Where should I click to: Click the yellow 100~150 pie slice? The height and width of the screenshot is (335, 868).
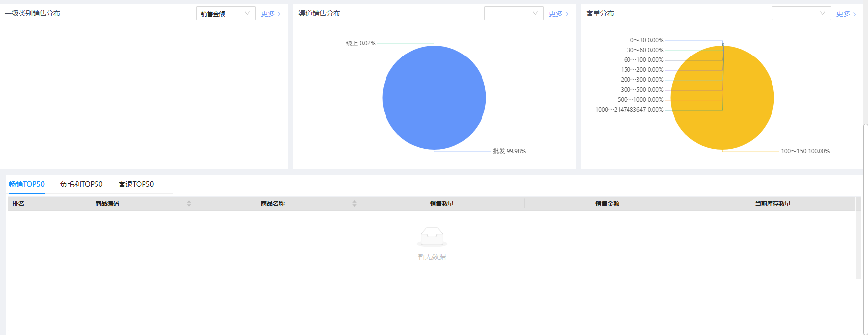(722, 98)
